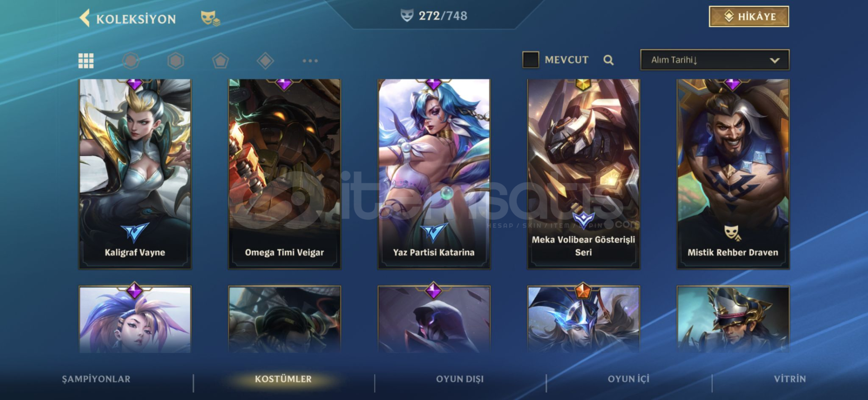This screenshot has height=400, width=868.
Task: Filter by circular rarity gem icon
Action: [x=131, y=61]
